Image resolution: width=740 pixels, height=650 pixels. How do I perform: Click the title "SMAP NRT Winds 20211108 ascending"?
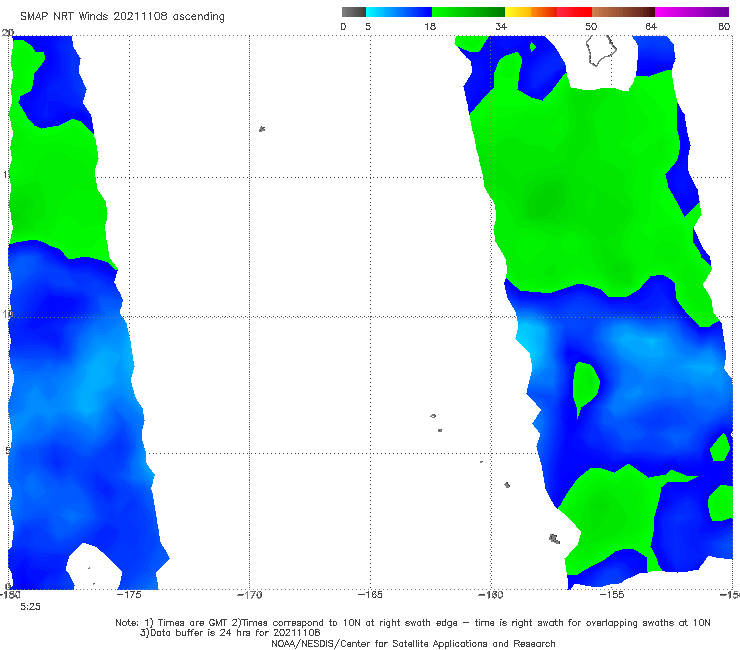point(122,17)
